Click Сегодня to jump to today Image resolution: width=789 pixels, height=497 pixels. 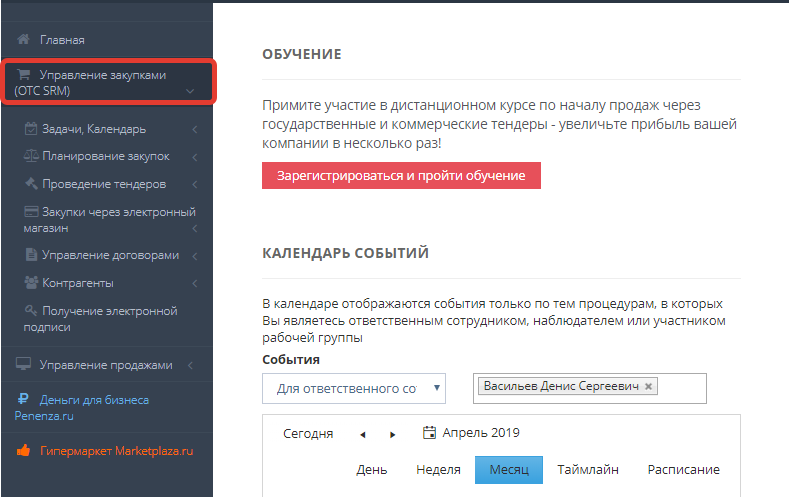[308, 434]
